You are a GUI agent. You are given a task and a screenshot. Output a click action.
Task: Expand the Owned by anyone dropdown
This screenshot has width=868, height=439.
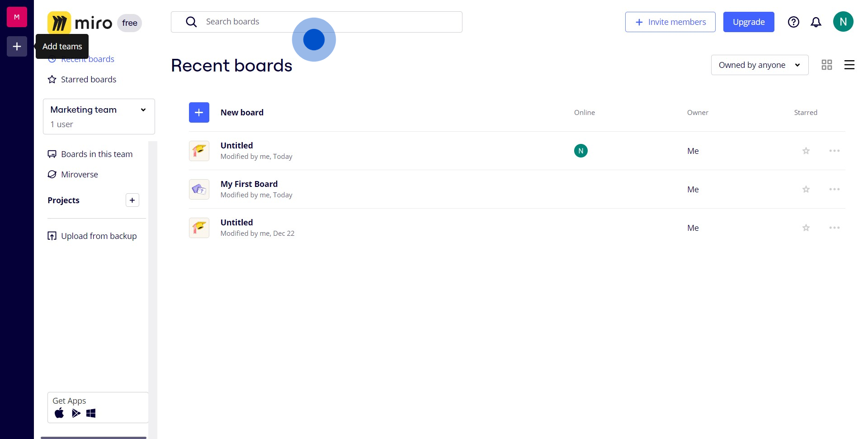[x=759, y=65]
